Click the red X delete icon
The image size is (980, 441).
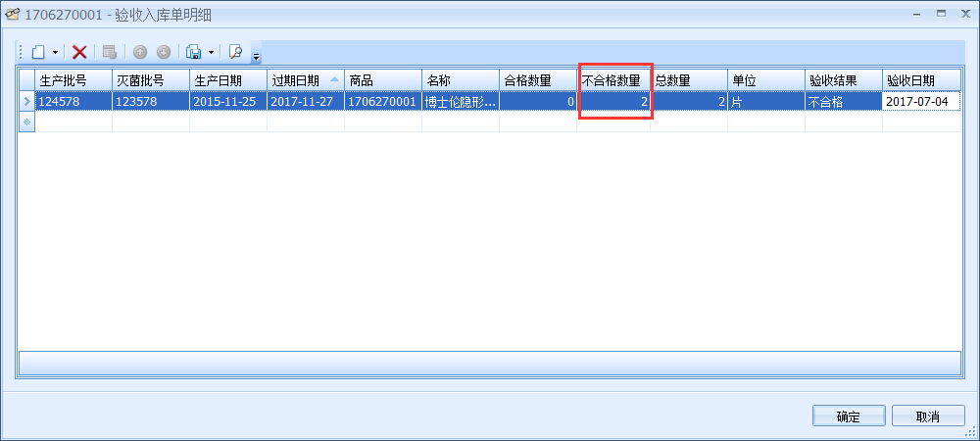tap(79, 53)
